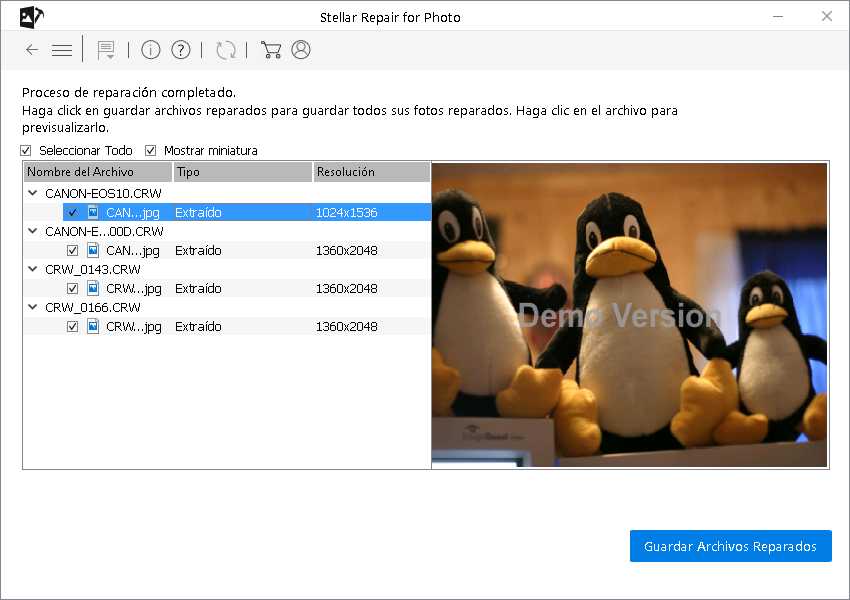The width and height of the screenshot is (850, 600).
Task: Uncheck the checkbox under CRW_0166.CRW
Action: 72,326
